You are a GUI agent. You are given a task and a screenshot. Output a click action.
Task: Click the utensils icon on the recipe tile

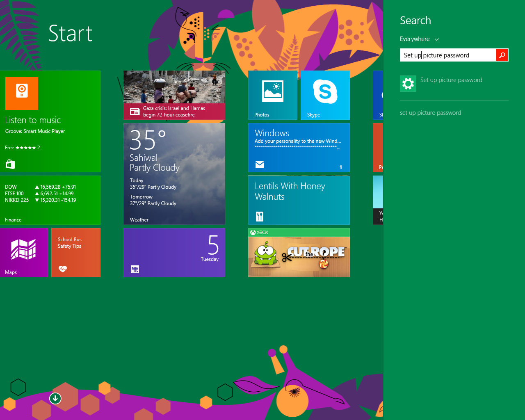(x=259, y=216)
